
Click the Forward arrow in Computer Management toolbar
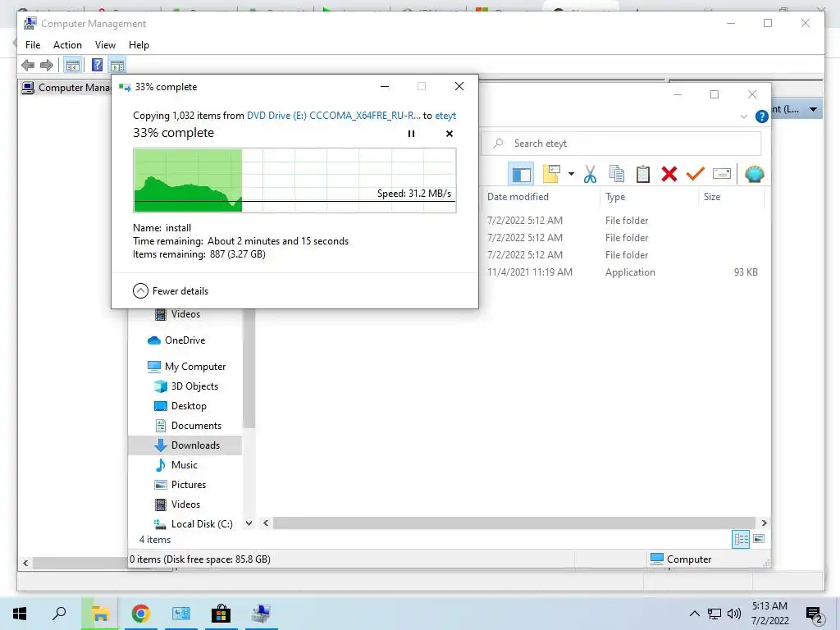(x=47, y=66)
